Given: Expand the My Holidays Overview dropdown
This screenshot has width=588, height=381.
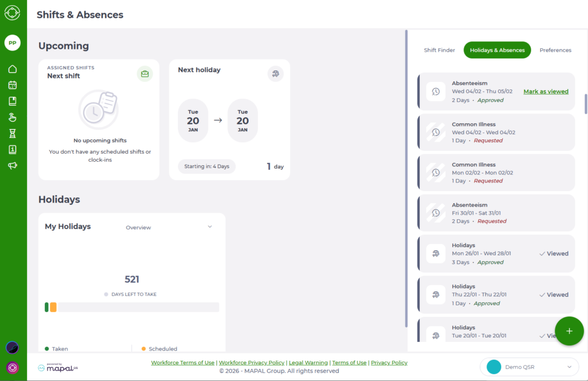Looking at the screenshot, I should (x=169, y=227).
